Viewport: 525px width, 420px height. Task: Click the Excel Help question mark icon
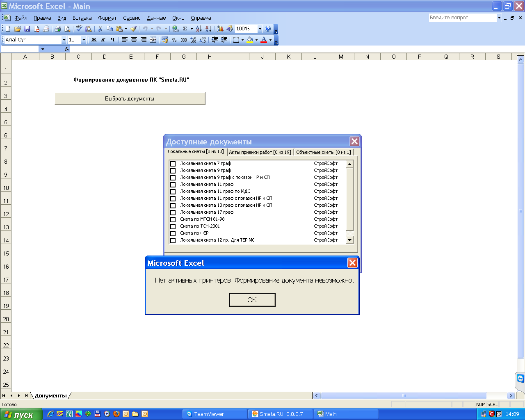point(268,29)
